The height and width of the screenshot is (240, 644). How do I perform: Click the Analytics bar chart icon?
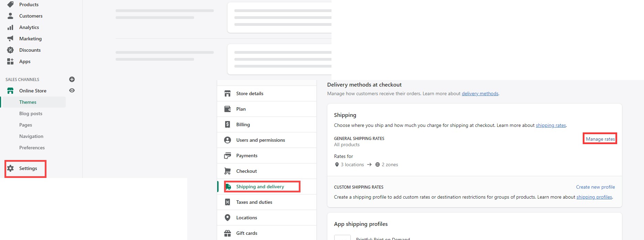10,27
